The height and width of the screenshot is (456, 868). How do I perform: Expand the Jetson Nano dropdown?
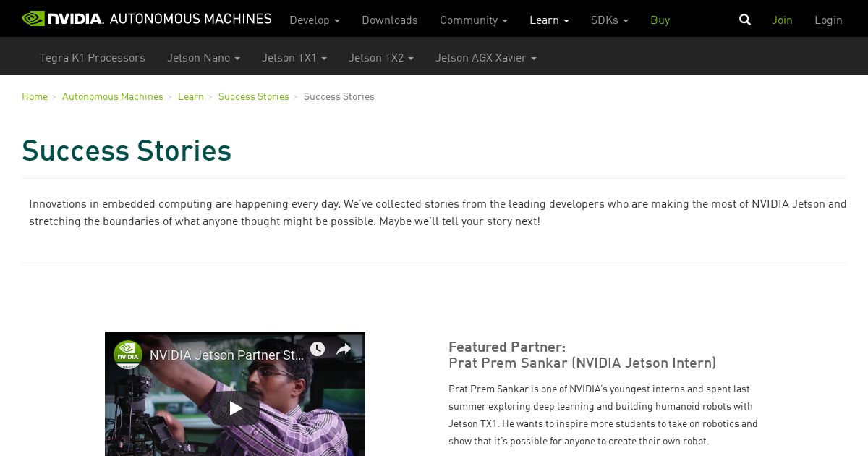coord(203,58)
